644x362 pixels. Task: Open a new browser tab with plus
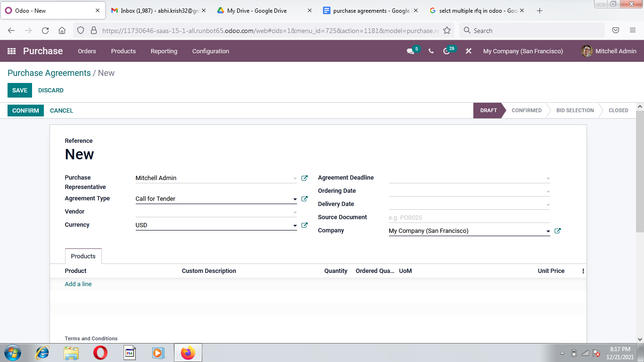pos(540,10)
